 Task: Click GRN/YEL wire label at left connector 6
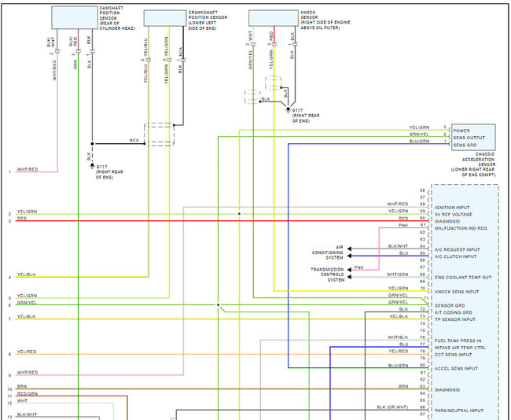27,303
